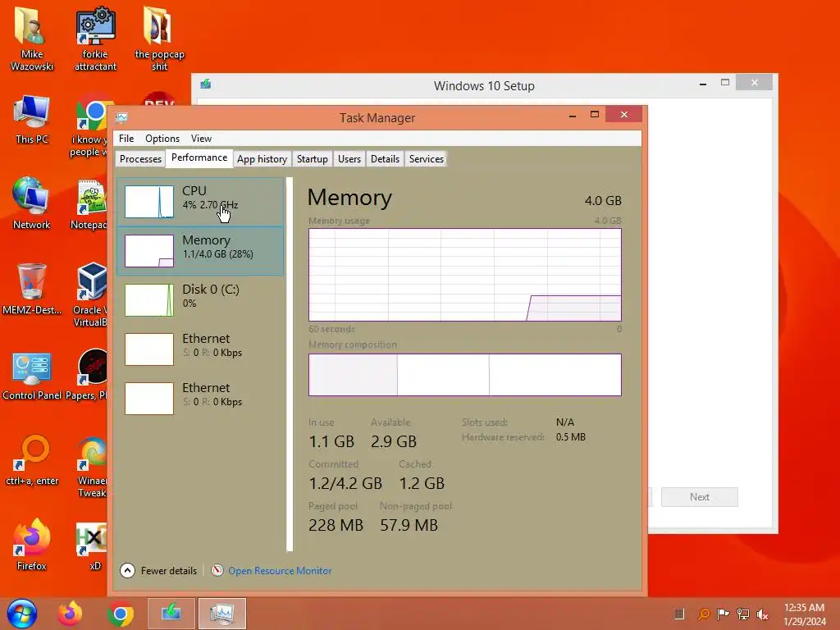
Task: Click the Available 2.9 GB value
Action: [394, 441]
